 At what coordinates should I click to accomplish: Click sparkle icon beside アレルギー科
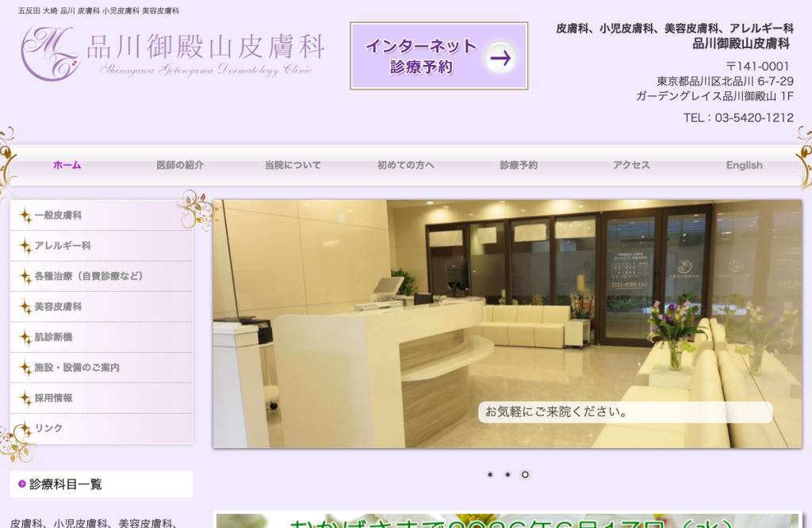25,245
